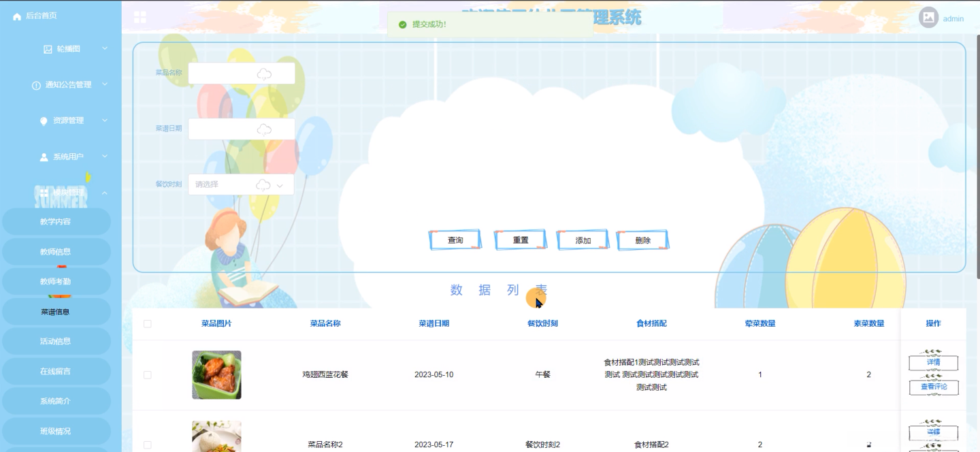The width and height of the screenshot is (980, 452).
Task: Check the 鸡翅西蓝花餐 row checkbox
Action: (x=148, y=375)
